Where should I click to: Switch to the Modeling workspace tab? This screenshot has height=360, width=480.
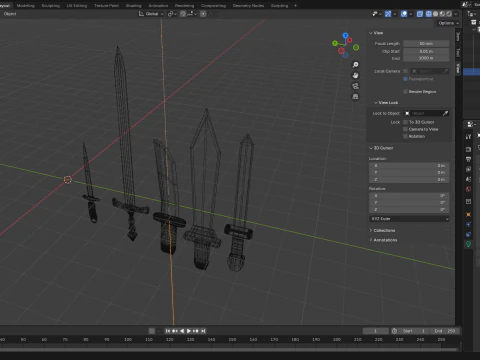click(25, 5)
